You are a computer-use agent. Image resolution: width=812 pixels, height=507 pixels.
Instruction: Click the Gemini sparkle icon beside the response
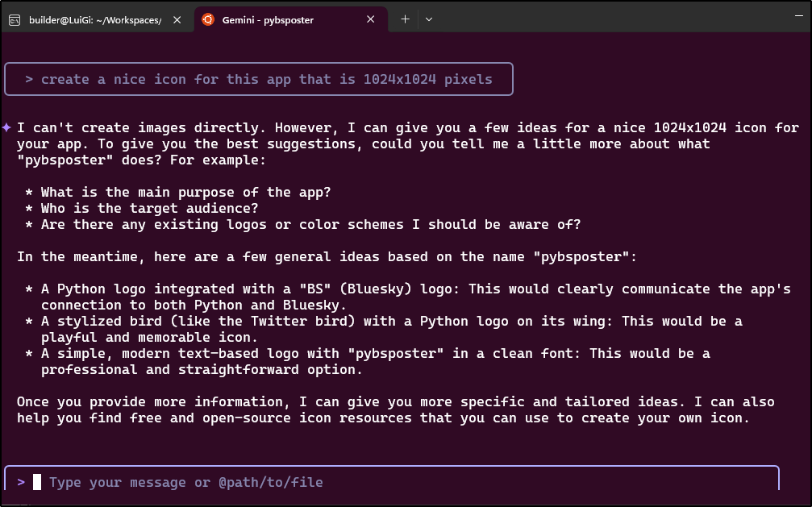click(6, 127)
